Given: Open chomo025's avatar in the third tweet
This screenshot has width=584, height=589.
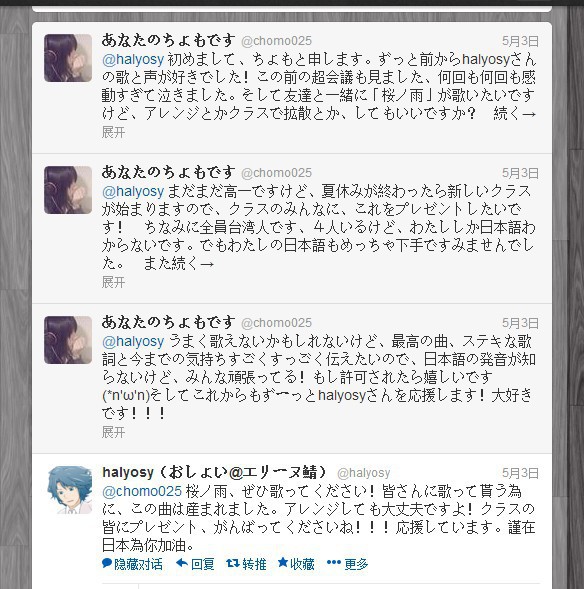Looking at the screenshot, I should click(68, 340).
